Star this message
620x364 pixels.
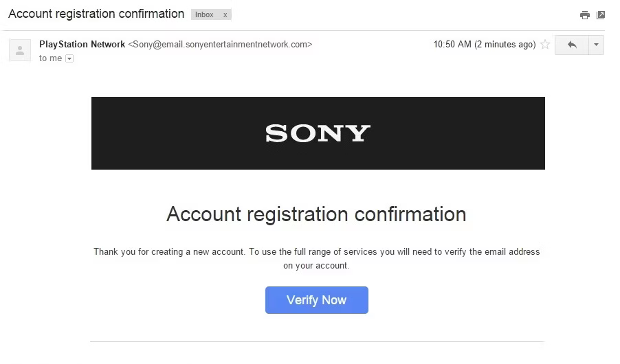545,45
